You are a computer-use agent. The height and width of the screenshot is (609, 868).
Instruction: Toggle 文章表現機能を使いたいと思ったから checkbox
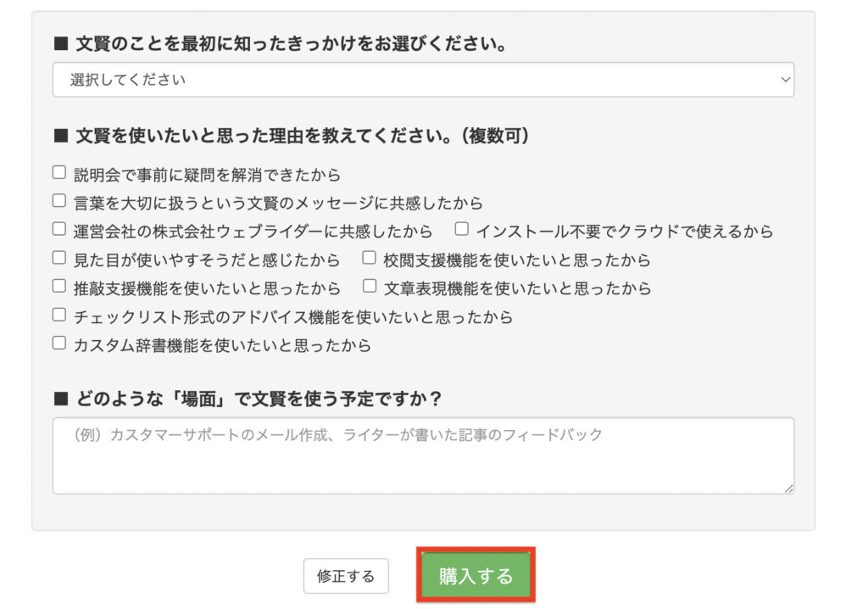(x=370, y=287)
